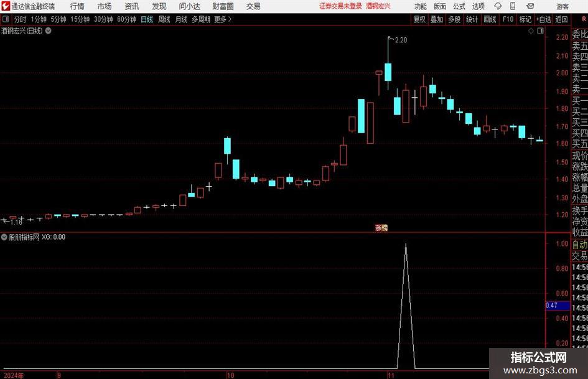Expand dropdown arrow next to 酒钢宏兴(日线)
This screenshot has width=588, height=379.
(49, 30)
